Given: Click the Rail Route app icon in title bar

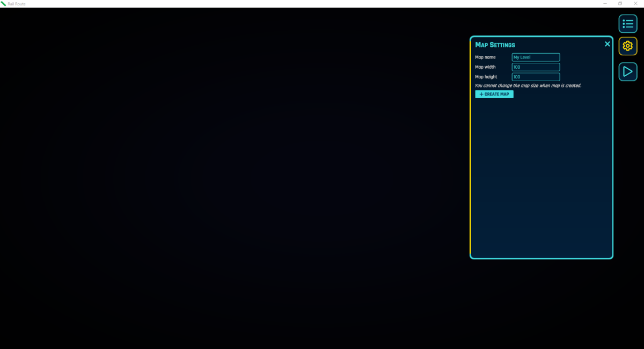Looking at the screenshot, I should point(4,4).
